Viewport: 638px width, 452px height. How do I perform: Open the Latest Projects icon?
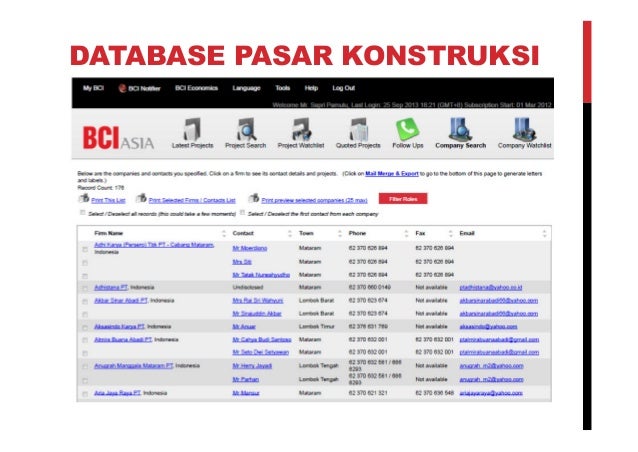pos(192,129)
